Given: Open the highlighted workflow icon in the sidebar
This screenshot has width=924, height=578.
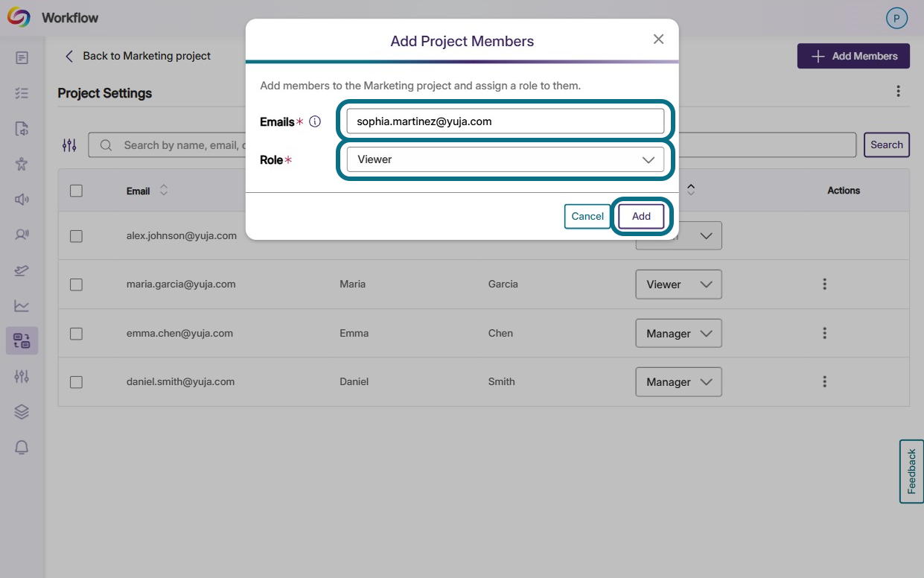Looking at the screenshot, I should 22,341.
